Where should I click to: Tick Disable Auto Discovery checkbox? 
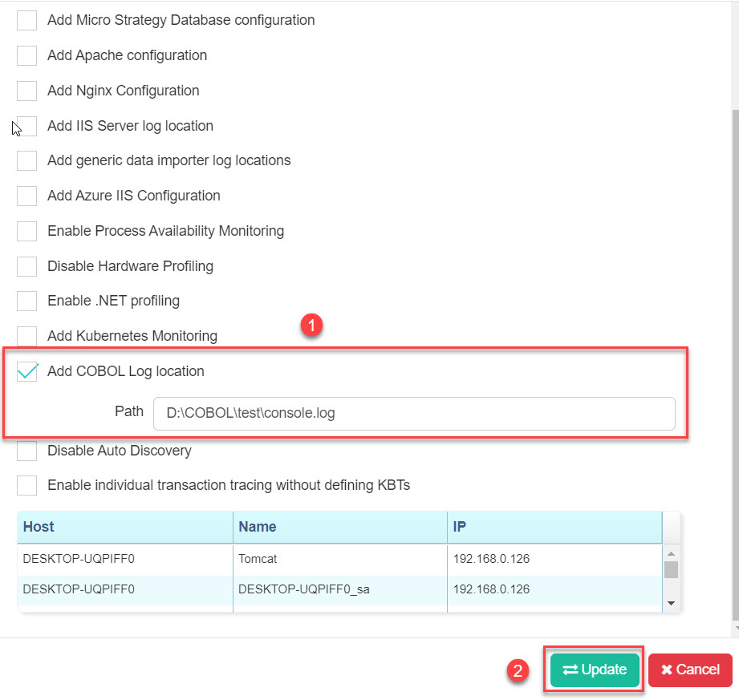[26, 451]
